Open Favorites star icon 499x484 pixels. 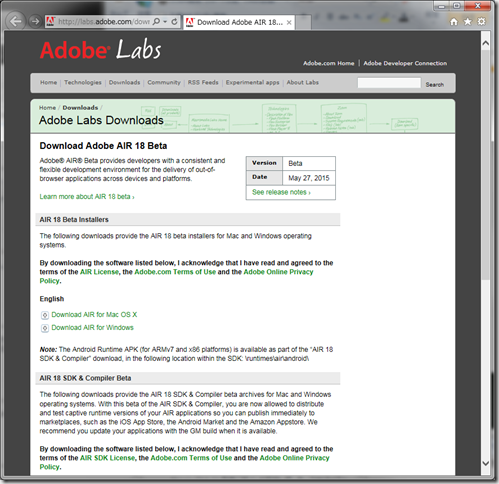click(468, 22)
